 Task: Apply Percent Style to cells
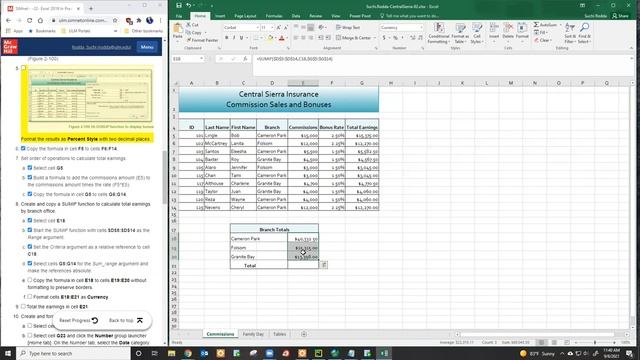coord(396,38)
